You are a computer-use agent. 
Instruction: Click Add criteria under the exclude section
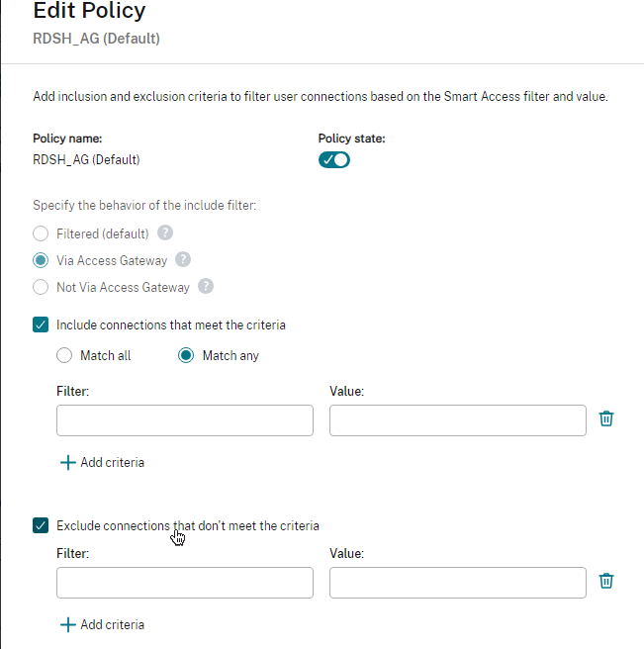(x=112, y=624)
